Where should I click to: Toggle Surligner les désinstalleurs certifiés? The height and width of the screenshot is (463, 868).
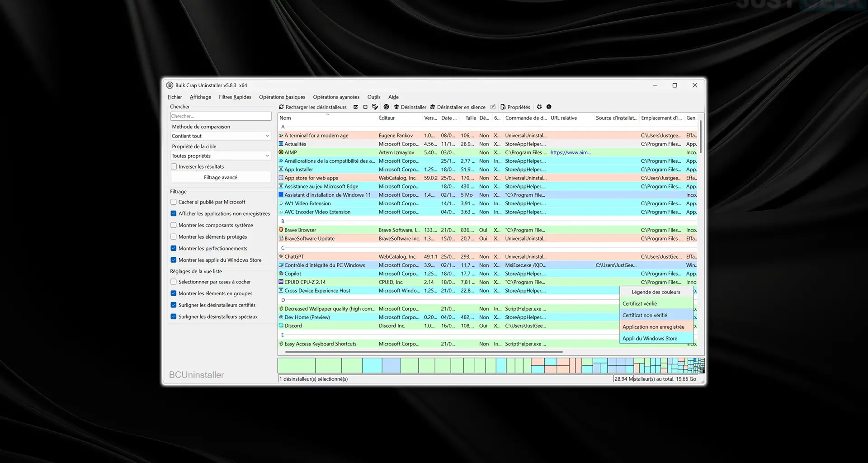174,305
